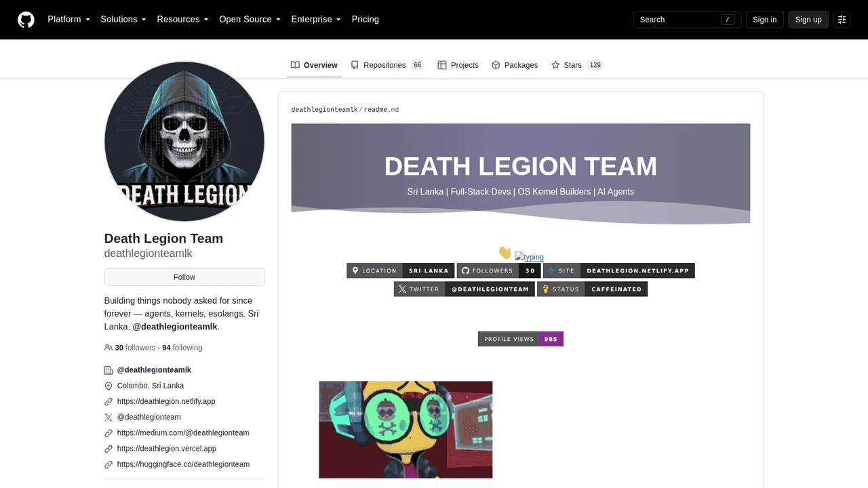Open the @deathlegionteamlk organization link

point(154,370)
